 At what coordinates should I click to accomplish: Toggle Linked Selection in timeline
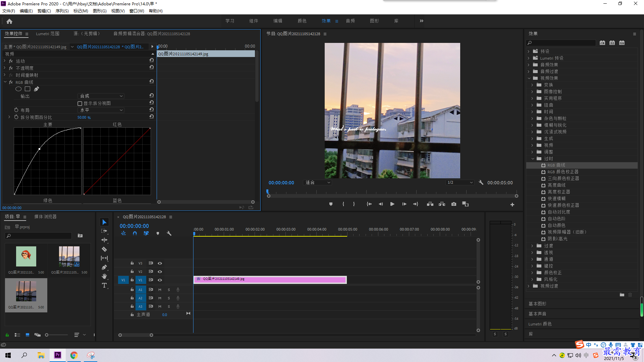(146, 233)
